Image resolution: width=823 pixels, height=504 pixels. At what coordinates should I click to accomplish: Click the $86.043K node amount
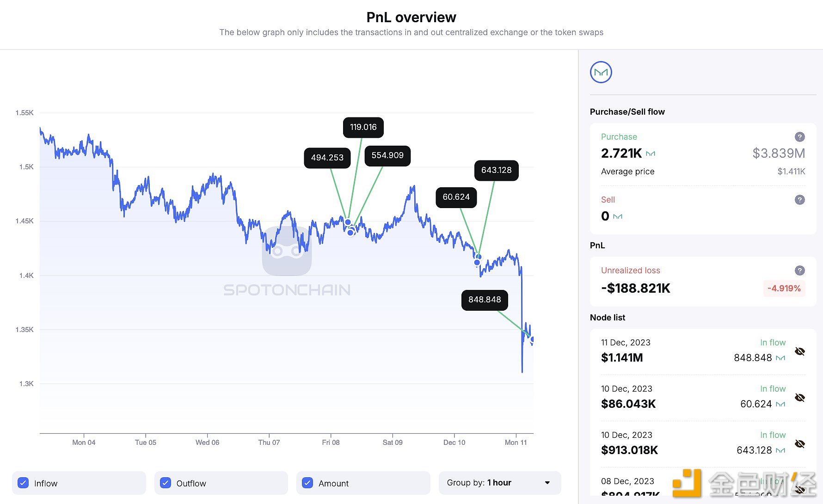[628, 404]
